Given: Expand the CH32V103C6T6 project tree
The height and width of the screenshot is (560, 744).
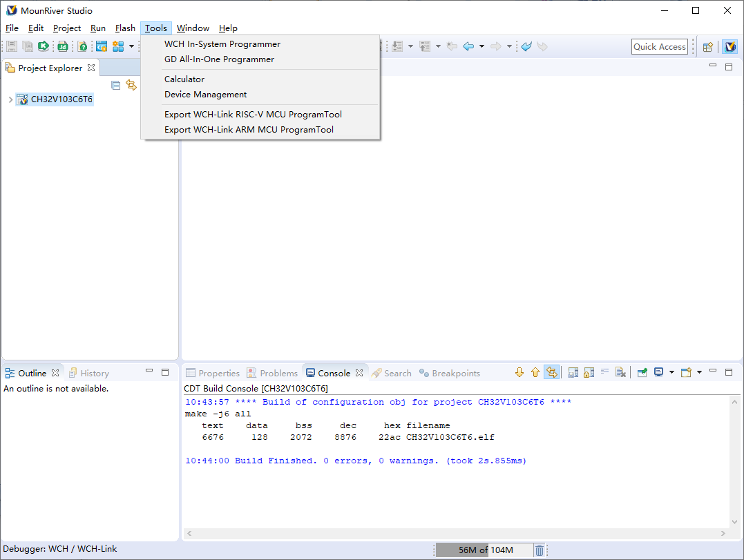Looking at the screenshot, I should pyautogui.click(x=10, y=99).
